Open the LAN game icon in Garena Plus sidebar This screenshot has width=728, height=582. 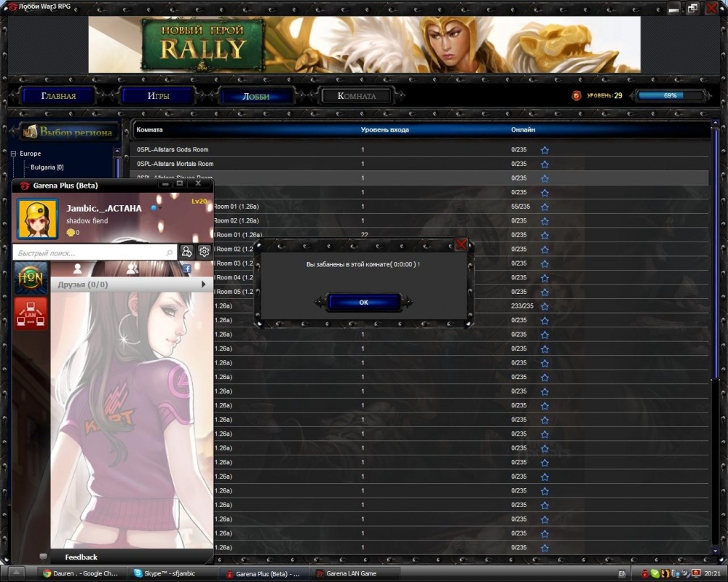(x=30, y=314)
